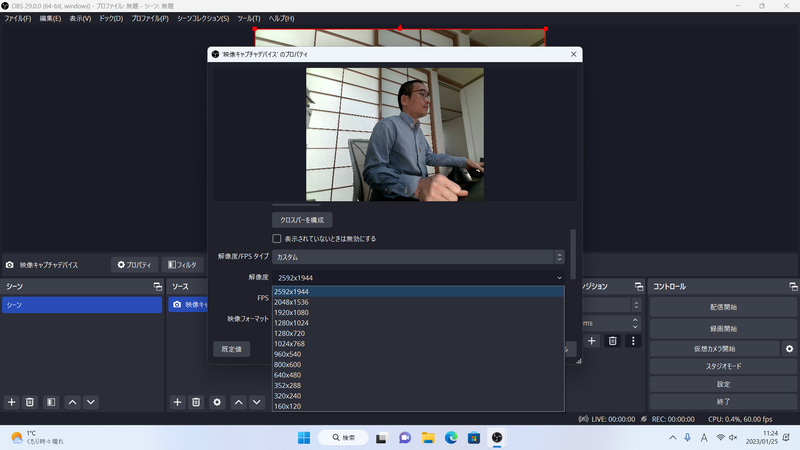The height and width of the screenshot is (450, 800).
Task: Open virtual camera settings gear icon
Action: (x=789, y=349)
